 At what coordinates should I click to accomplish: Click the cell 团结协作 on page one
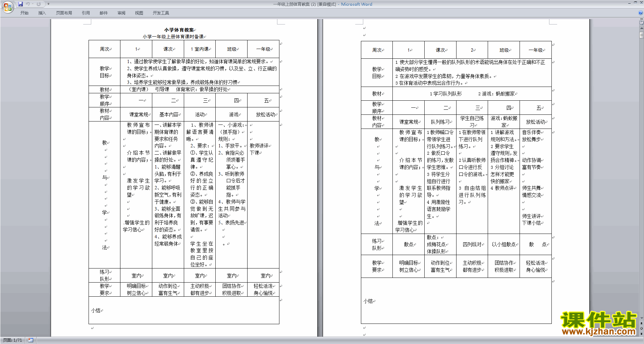[232, 286]
